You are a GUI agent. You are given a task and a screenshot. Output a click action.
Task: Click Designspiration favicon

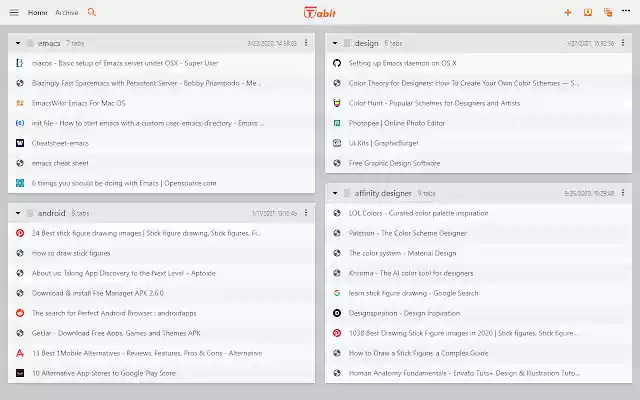pos(337,313)
